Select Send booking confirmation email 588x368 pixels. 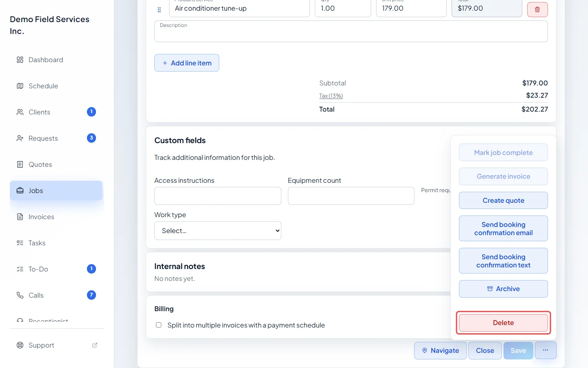click(503, 229)
